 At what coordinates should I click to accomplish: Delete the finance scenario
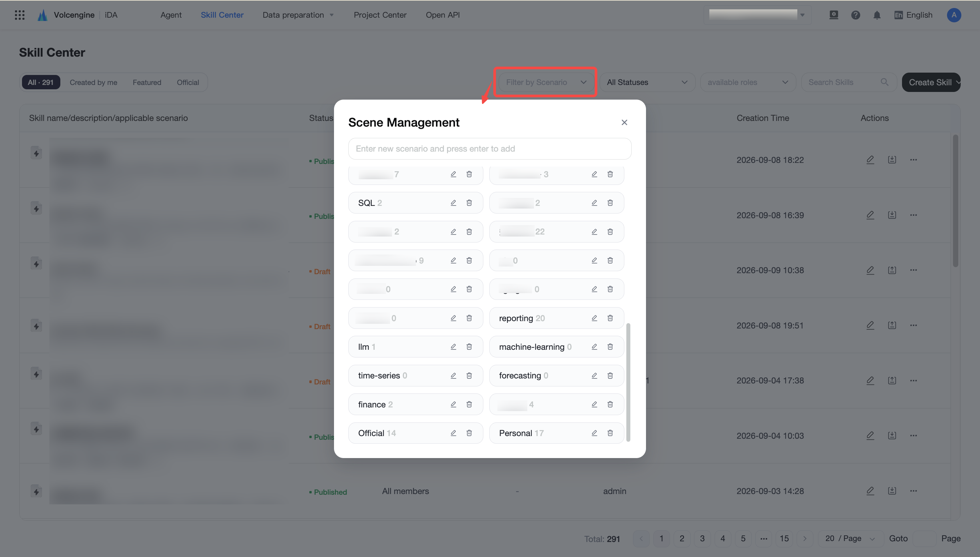469,404
